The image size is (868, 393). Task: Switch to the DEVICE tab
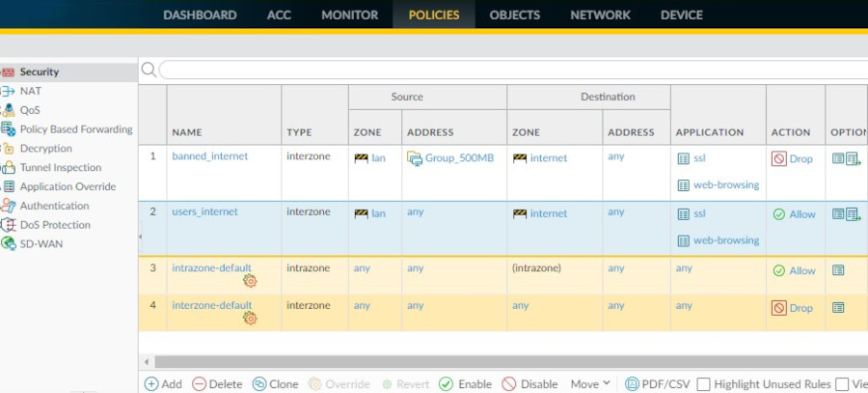(x=682, y=14)
